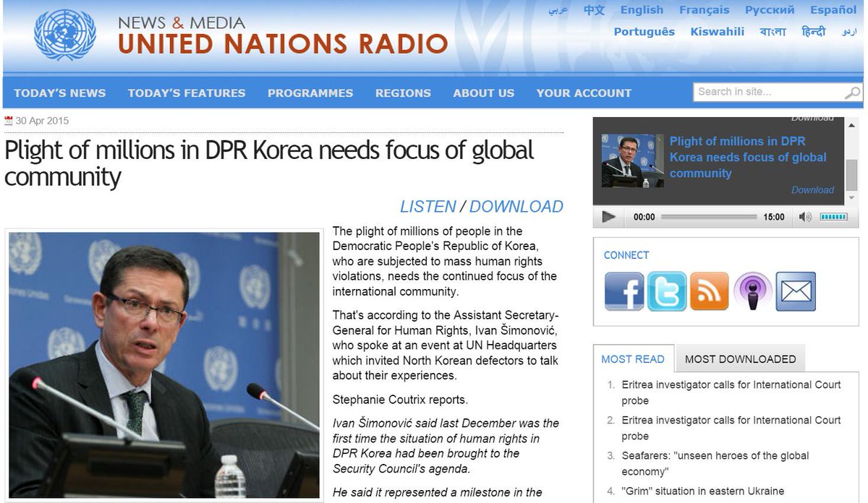The image size is (868, 503).
Task: Click the search magnifier icon
Action: pyautogui.click(x=853, y=93)
